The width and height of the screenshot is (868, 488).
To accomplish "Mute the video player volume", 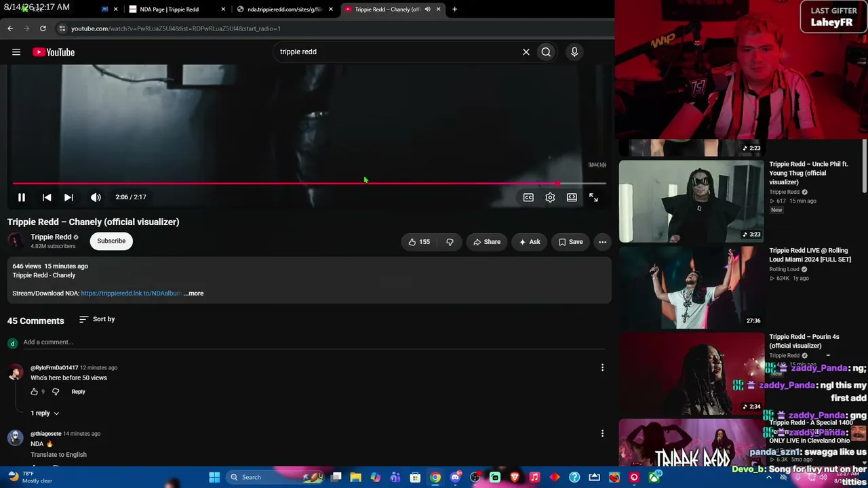I will click(x=96, y=197).
